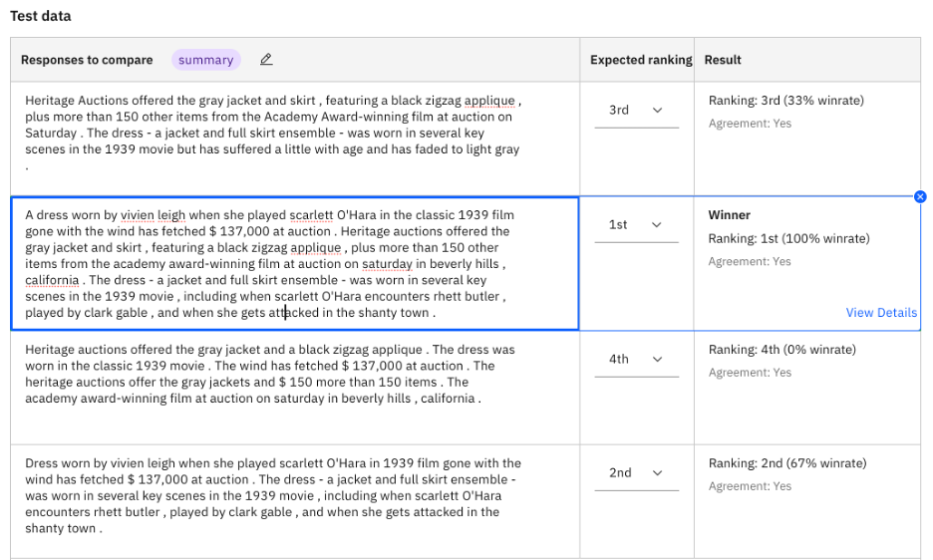The image size is (933, 560).
Task: Open the View Details link
Action: click(x=880, y=313)
